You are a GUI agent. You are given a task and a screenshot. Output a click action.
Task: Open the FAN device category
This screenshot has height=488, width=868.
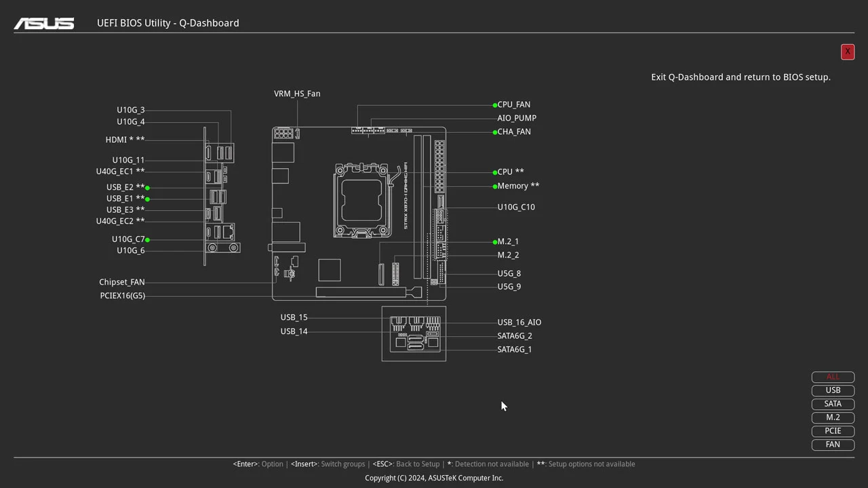coord(833,444)
